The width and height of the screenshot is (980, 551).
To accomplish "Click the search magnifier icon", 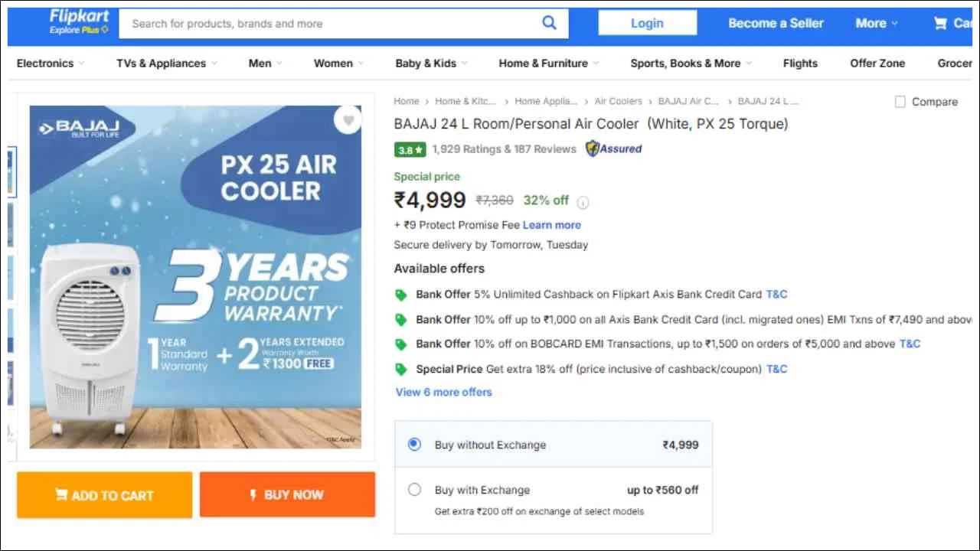I will [x=549, y=23].
